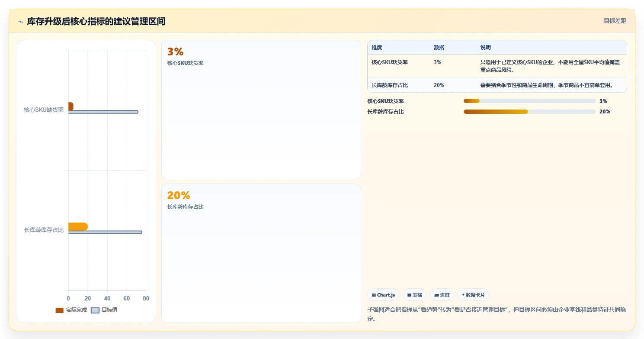Screen dimensions: 644x339
Task: Click the 长库龄库存占比 chart axis label
Action: [x=44, y=230]
